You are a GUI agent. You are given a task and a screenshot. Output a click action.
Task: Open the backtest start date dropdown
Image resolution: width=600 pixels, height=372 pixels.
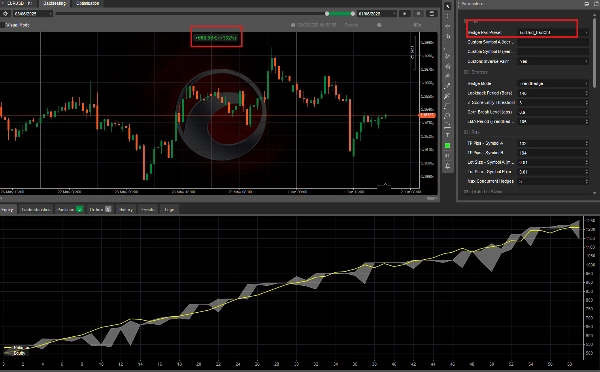tap(33, 14)
